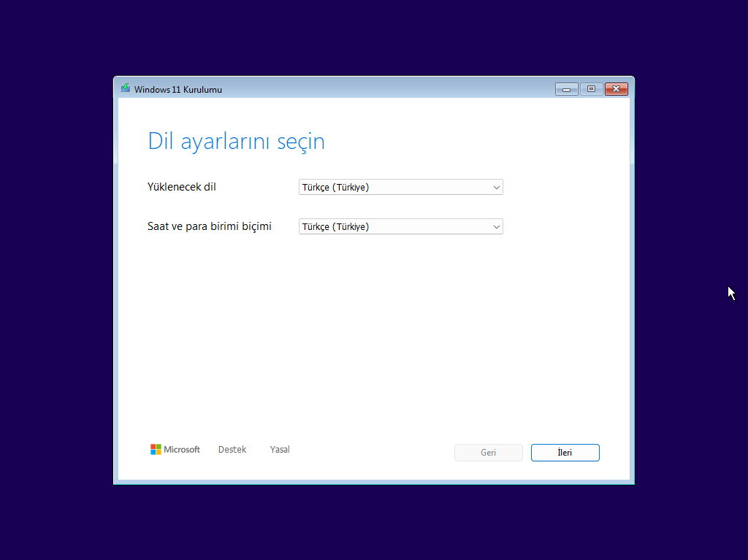This screenshot has width=748, height=560.
Task: Click the 'Yüklenecek dil' label
Action: point(181,187)
